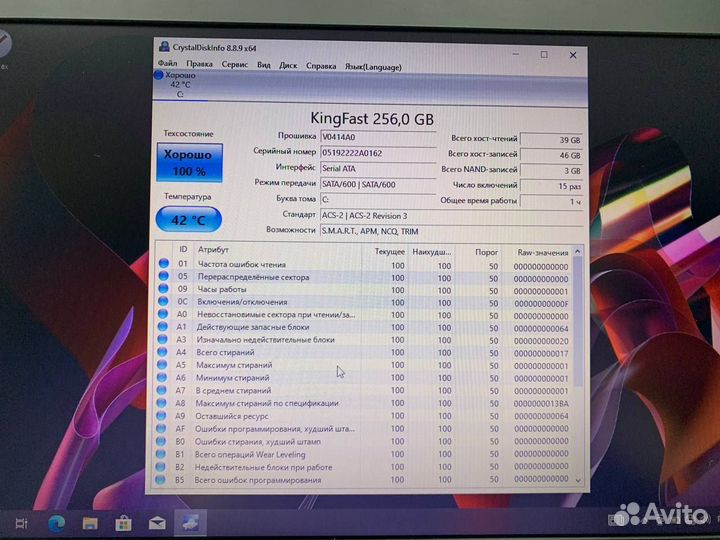Image resolution: width=720 pixels, height=540 pixels.
Task: Click the status circle for attribute 01
Action: (164, 265)
